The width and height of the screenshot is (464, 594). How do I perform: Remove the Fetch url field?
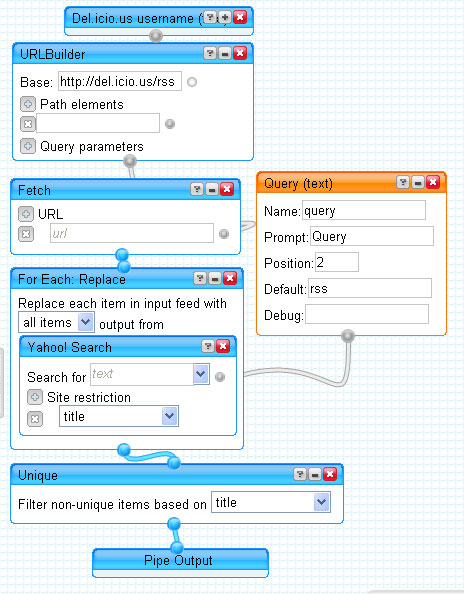click(x=26, y=234)
